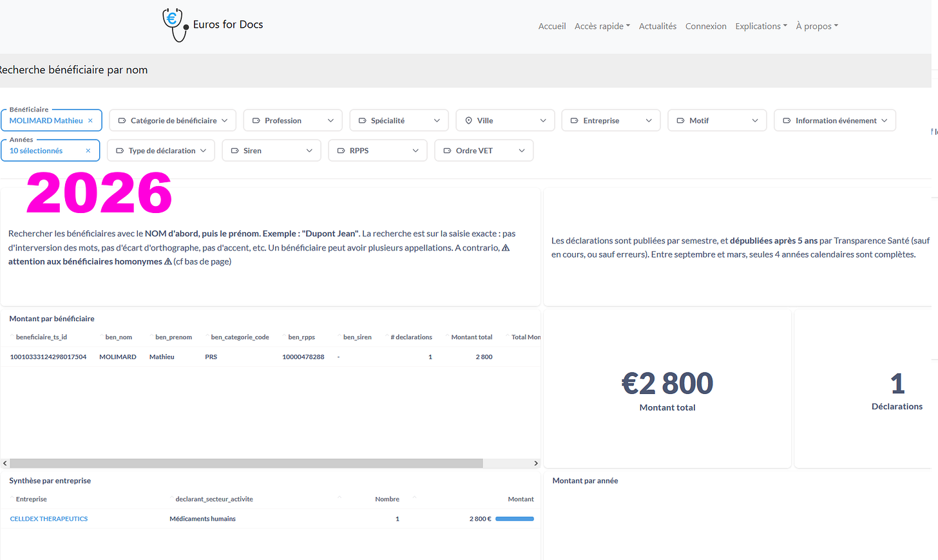Click the Euros for Docs site title

[x=228, y=24]
